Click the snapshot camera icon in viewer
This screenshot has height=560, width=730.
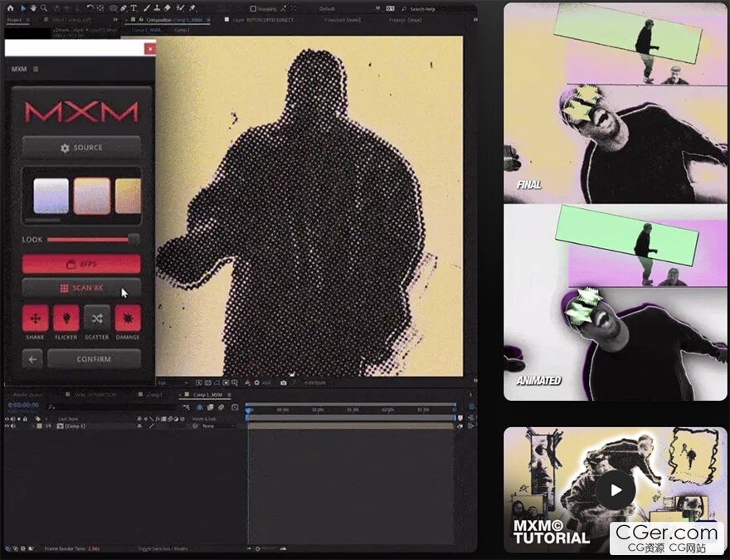pos(284,382)
